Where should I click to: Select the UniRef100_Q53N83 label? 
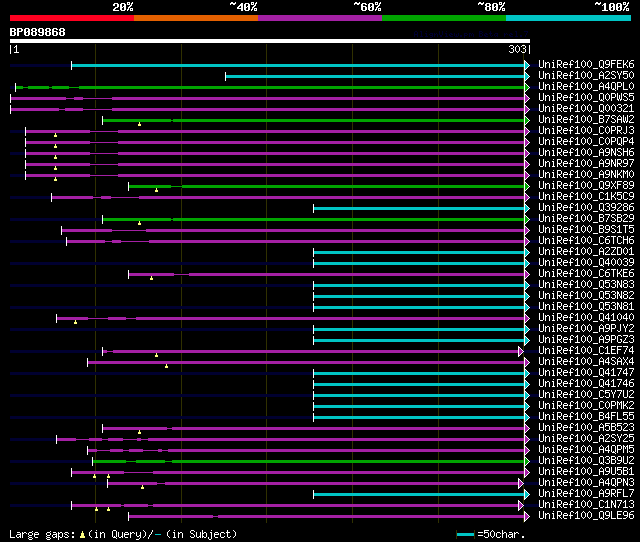pyautogui.click(x=586, y=285)
